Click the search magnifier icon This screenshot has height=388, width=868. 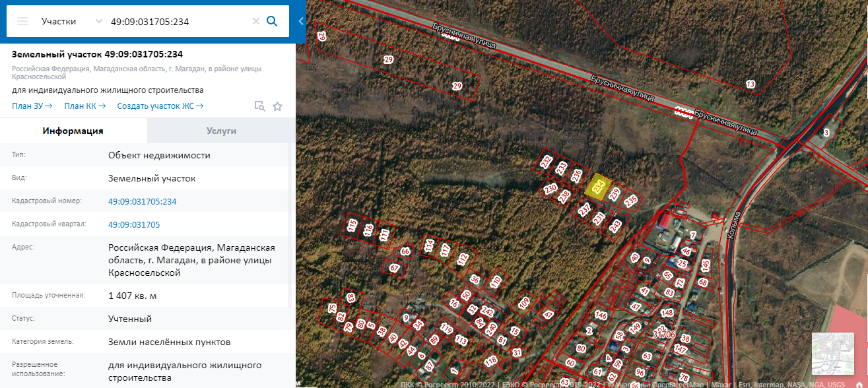(x=271, y=21)
